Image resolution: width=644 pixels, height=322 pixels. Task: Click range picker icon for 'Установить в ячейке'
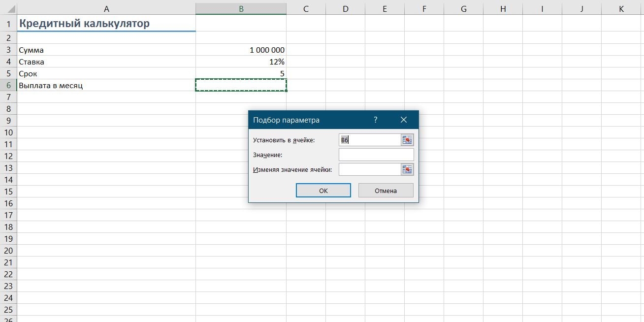407,140
